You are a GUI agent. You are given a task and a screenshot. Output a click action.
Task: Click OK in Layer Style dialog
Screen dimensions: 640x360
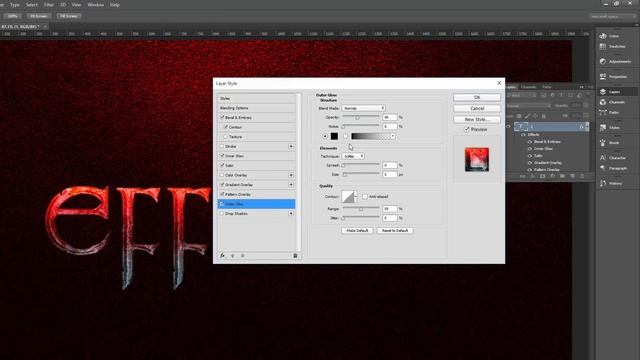click(x=477, y=98)
